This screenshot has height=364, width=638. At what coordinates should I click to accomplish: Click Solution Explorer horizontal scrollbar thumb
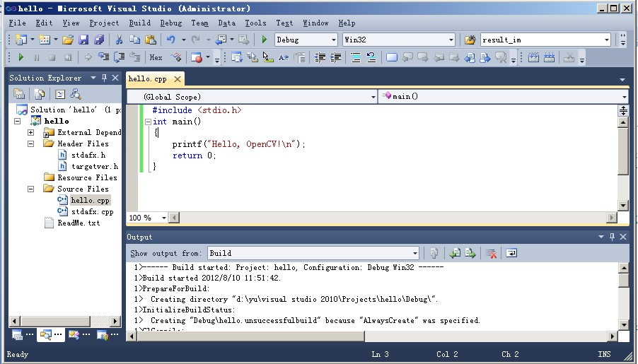tap(55, 322)
